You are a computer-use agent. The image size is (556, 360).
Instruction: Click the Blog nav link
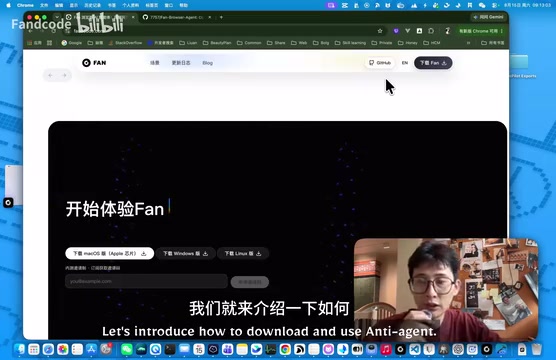(207, 63)
